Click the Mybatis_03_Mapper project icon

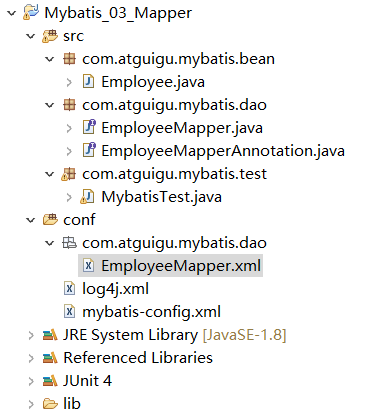point(31,13)
